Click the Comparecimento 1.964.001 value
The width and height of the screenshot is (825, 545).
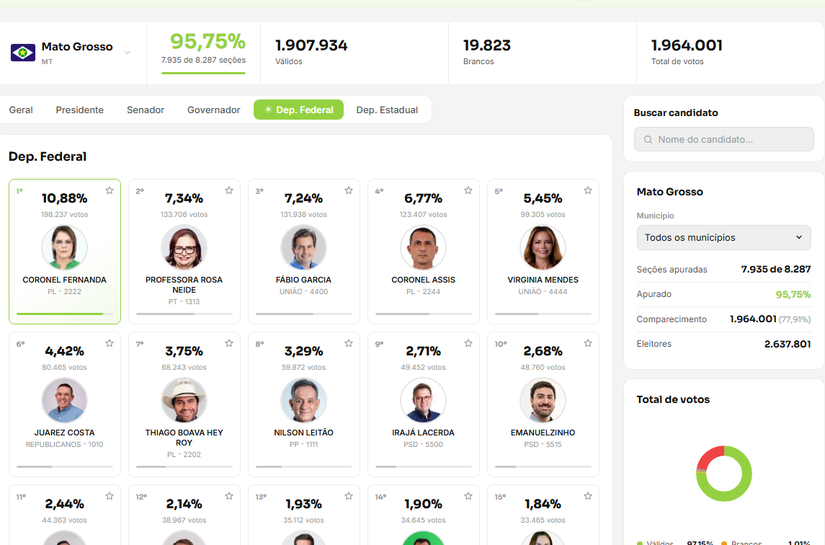[x=753, y=319]
